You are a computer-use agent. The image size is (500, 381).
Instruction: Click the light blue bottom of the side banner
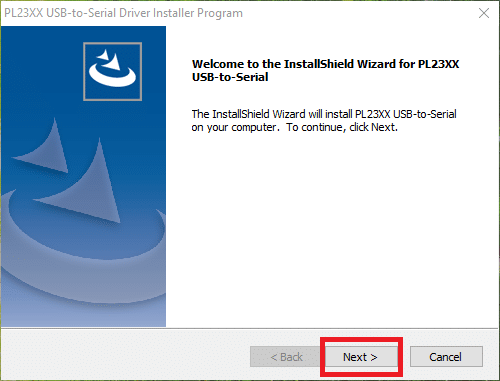click(83, 315)
